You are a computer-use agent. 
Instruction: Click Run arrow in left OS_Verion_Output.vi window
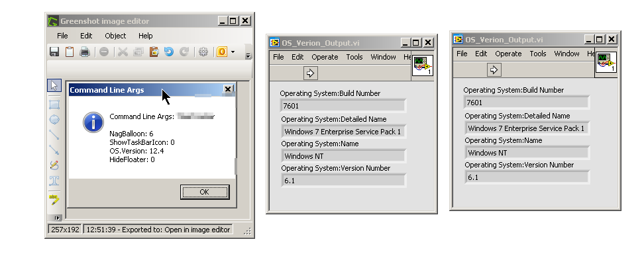coord(310,73)
